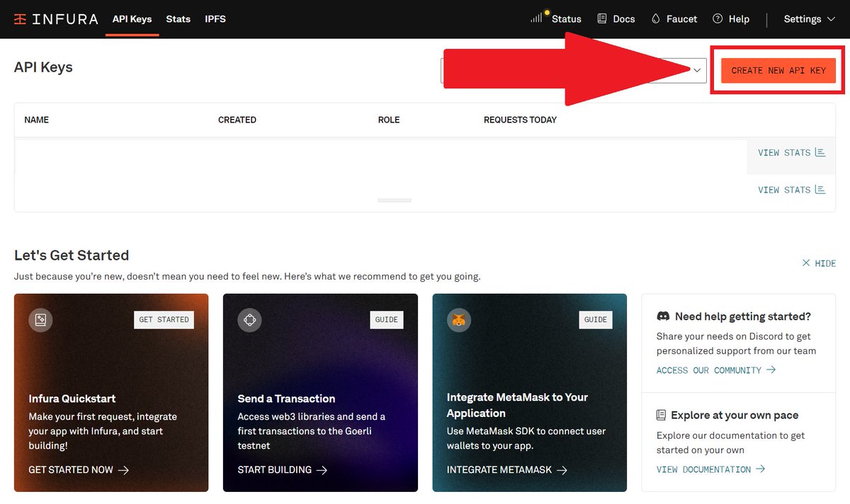Viewport: 850px width, 504px height.
Task: Expand the Settings dropdown
Action: coord(810,19)
